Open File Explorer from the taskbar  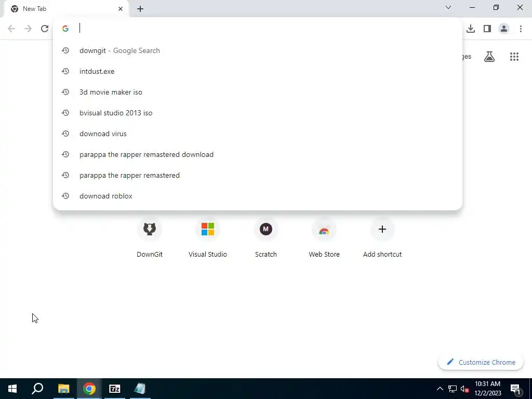pyautogui.click(x=63, y=389)
